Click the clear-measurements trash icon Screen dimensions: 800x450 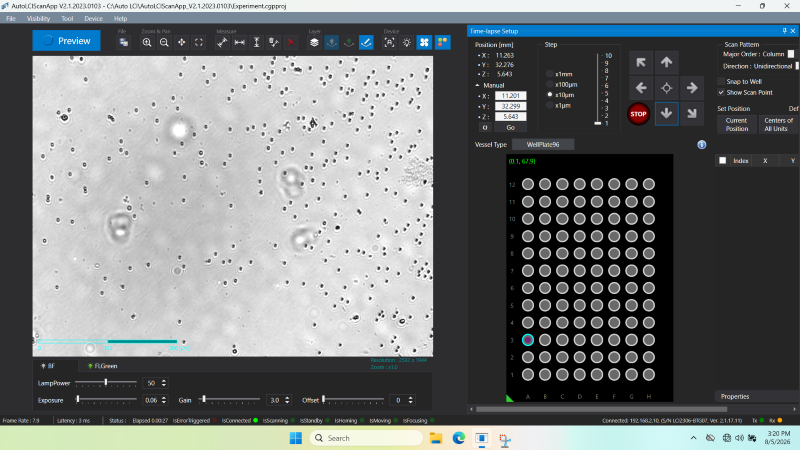pos(274,42)
